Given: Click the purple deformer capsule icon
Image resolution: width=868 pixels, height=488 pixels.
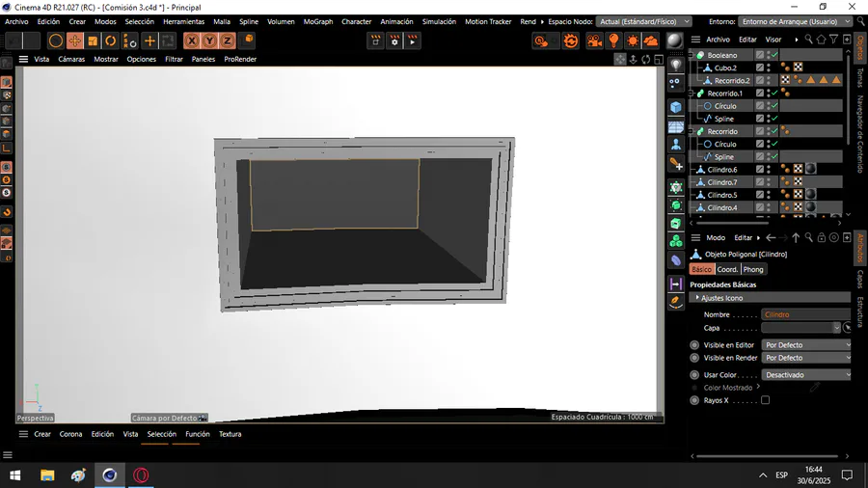Looking at the screenshot, I should tap(676, 260).
